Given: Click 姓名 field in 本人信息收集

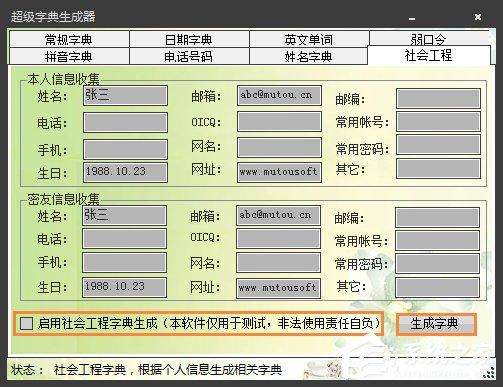Looking at the screenshot, I should (x=125, y=95).
